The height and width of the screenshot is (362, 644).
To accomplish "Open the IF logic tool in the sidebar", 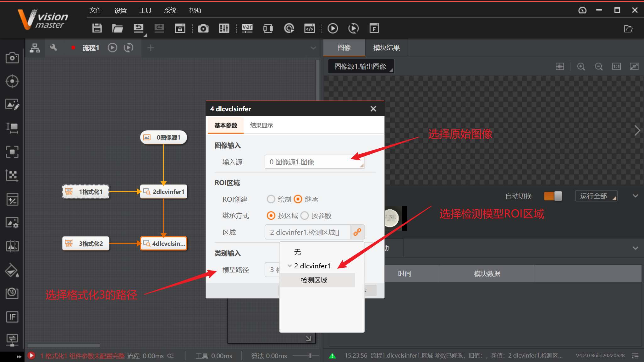I will tap(12, 317).
